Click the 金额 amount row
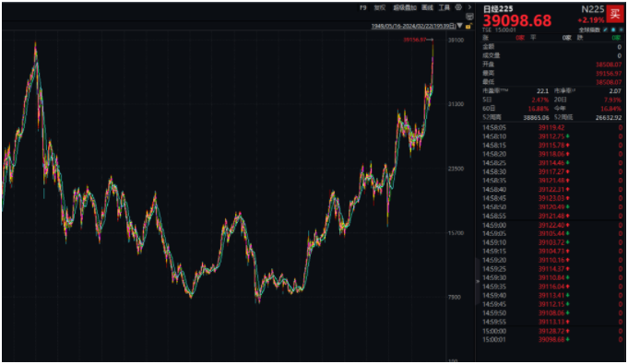The image size is (628, 364). click(551, 47)
